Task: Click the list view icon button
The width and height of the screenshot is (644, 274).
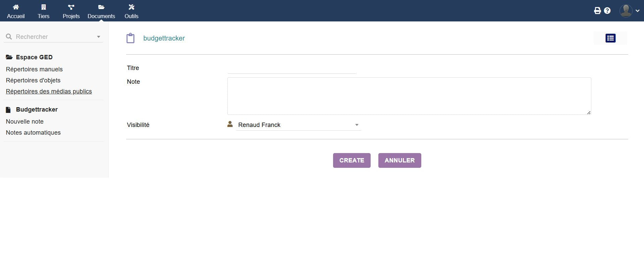Action: pyautogui.click(x=610, y=38)
